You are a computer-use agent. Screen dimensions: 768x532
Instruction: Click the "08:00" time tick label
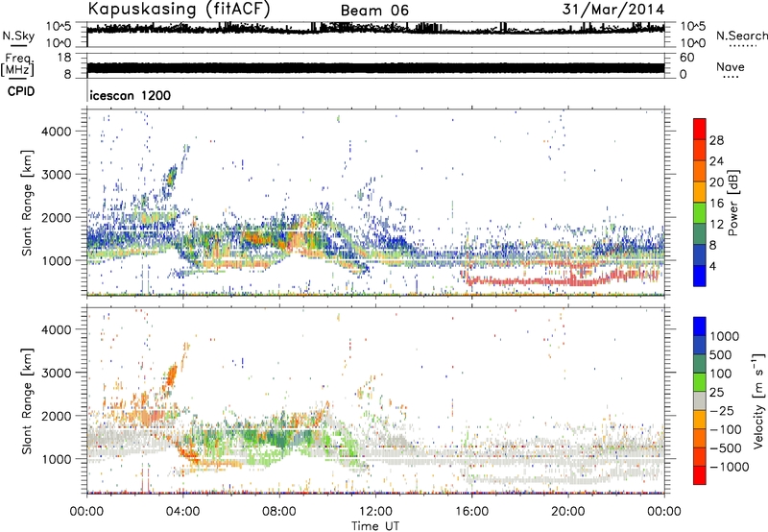click(x=279, y=512)
